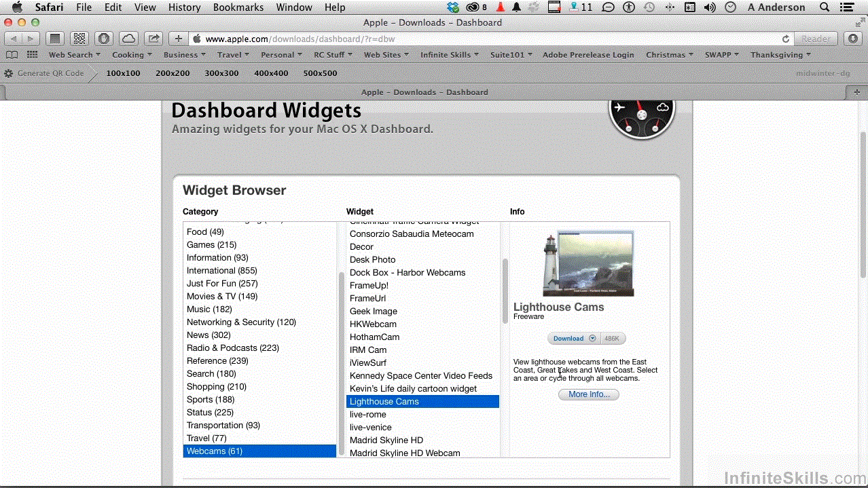Open the iCloud Tabs cloud icon
The width and height of the screenshot is (868, 488).
(x=128, y=39)
